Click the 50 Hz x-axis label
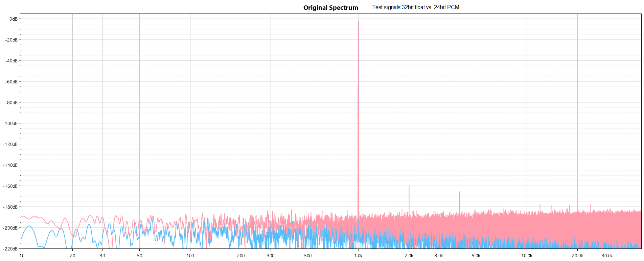644x261 pixels. [140, 256]
